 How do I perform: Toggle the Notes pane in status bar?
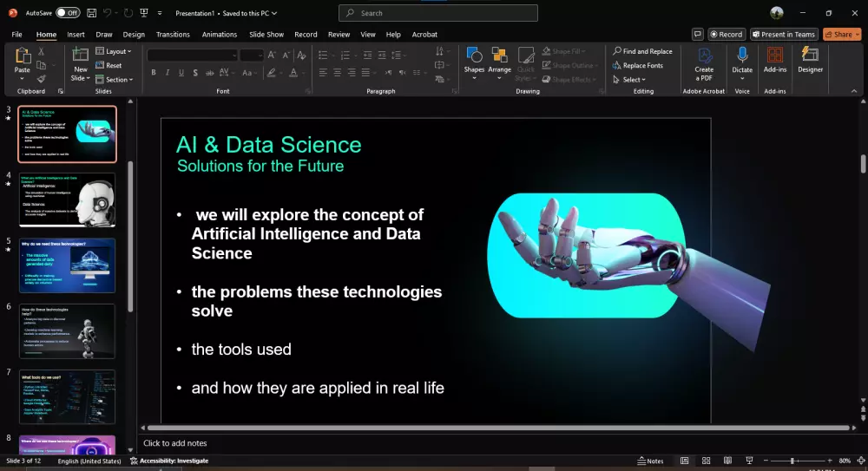coord(650,461)
